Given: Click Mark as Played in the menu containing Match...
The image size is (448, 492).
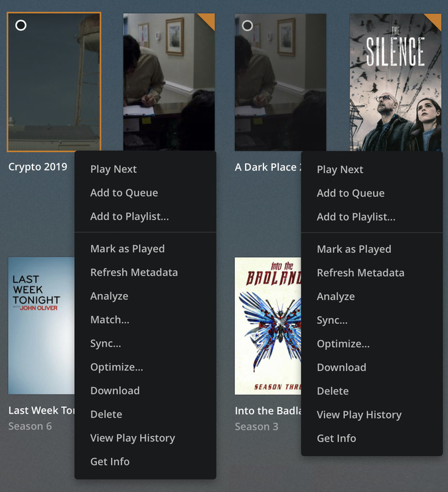Looking at the screenshot, I should click(127, 248).
